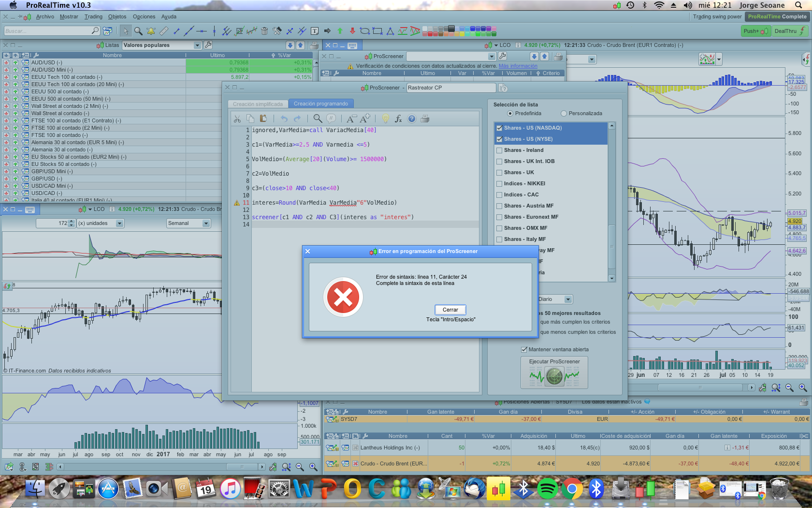Cut selected code with scissors icon
The height and width of the screenshot is (508, 812).
(237, 119)
